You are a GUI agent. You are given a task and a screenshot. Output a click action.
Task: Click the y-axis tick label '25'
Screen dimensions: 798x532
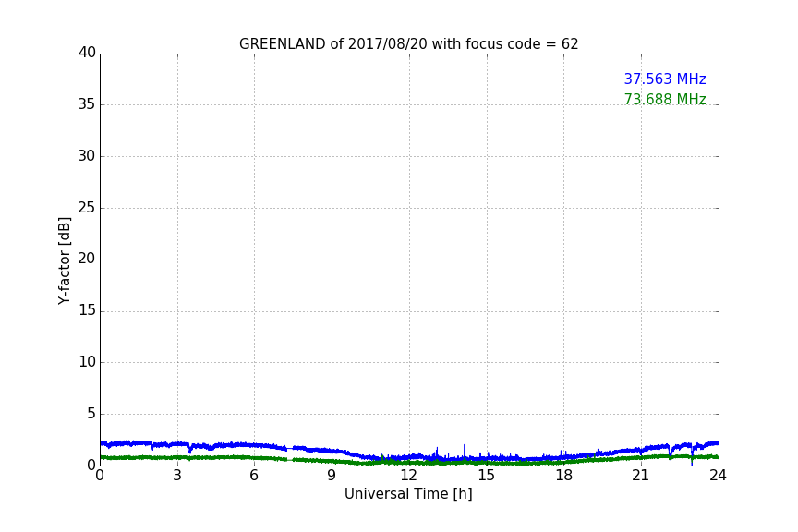[87, 207]
